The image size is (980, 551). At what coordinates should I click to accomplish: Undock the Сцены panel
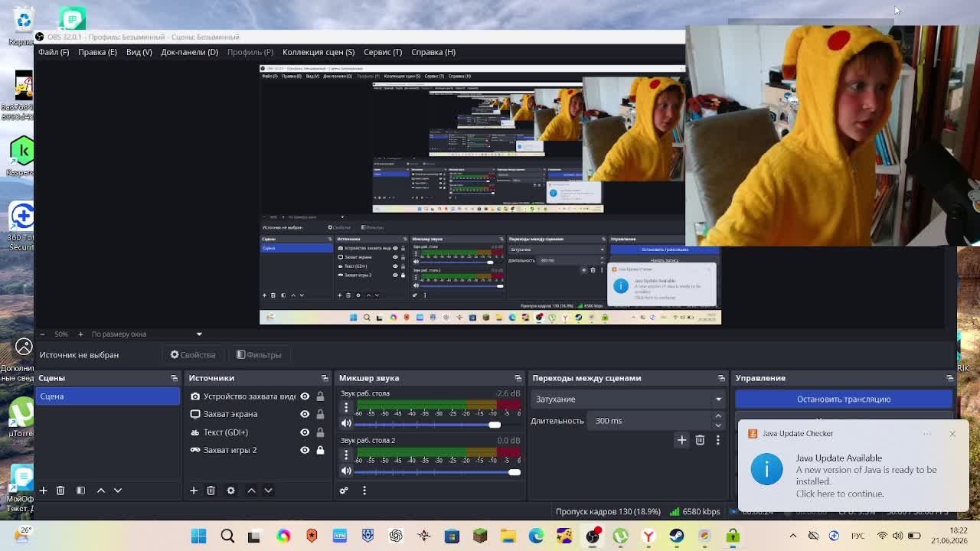click(x=175, y=378)
